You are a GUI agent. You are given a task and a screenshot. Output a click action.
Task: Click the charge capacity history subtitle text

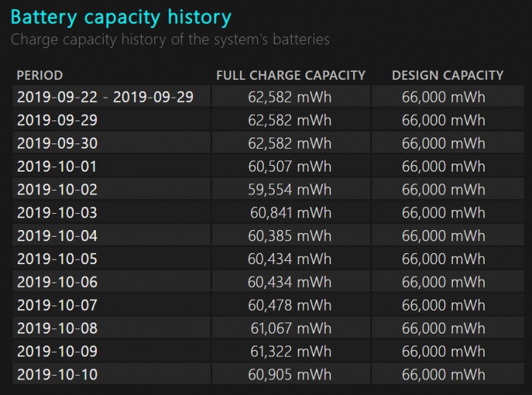pos(170,39)
